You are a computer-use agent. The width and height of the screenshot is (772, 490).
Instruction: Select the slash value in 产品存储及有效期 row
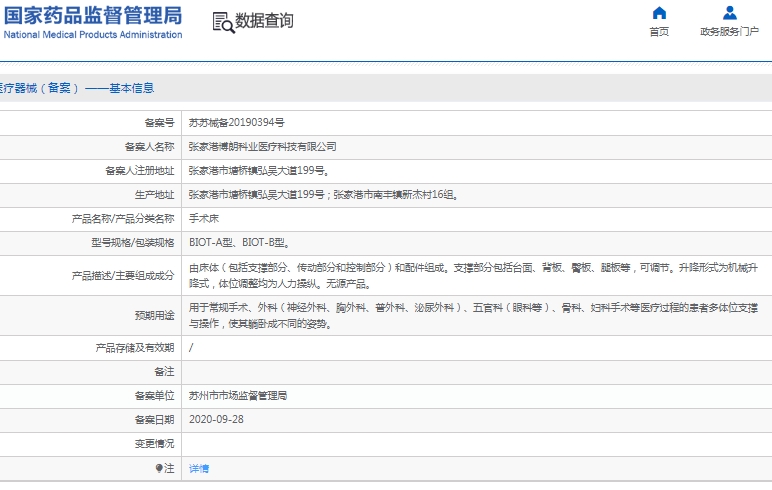[191, 348]
